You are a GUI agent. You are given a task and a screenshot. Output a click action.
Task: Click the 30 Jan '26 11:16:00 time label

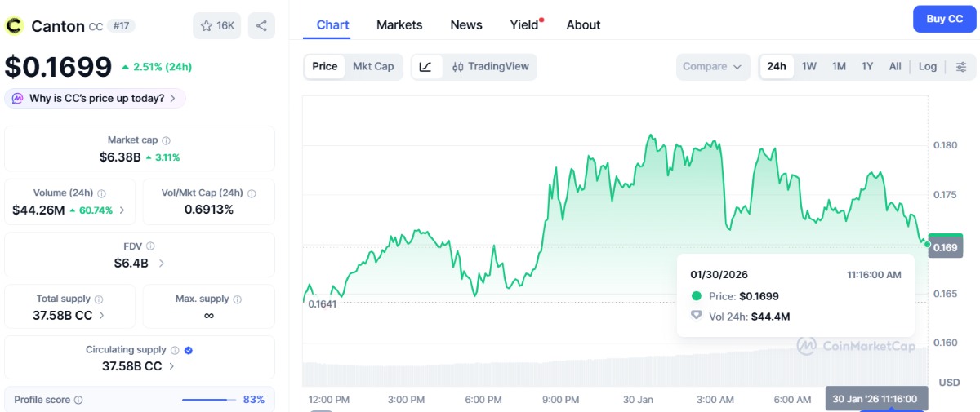876,399
